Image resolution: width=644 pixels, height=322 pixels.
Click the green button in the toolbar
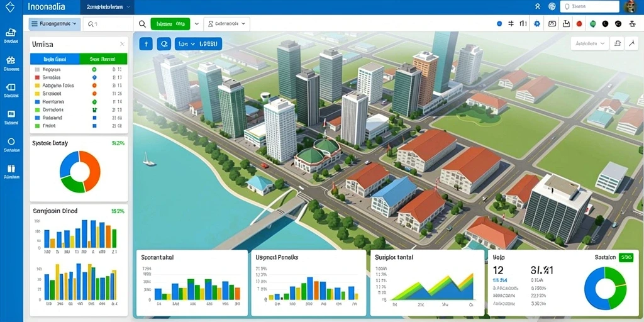(170, 24)
